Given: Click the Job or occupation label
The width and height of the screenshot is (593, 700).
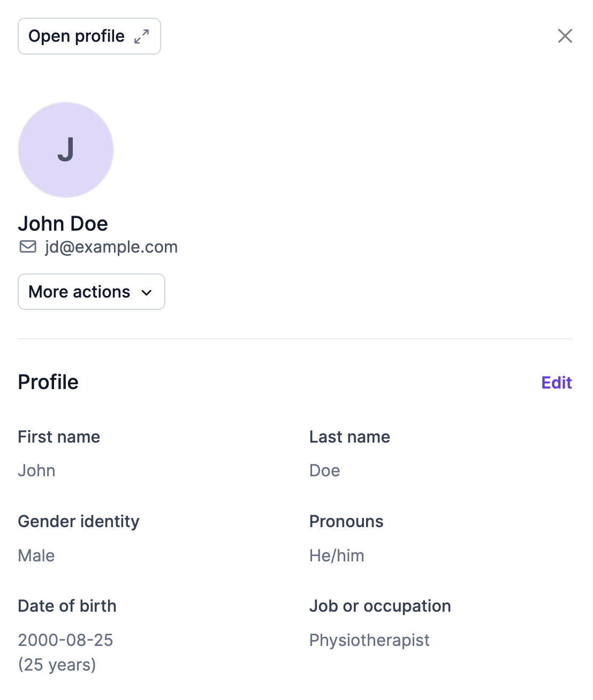Looking at the screenshot, I should (380, 606).
